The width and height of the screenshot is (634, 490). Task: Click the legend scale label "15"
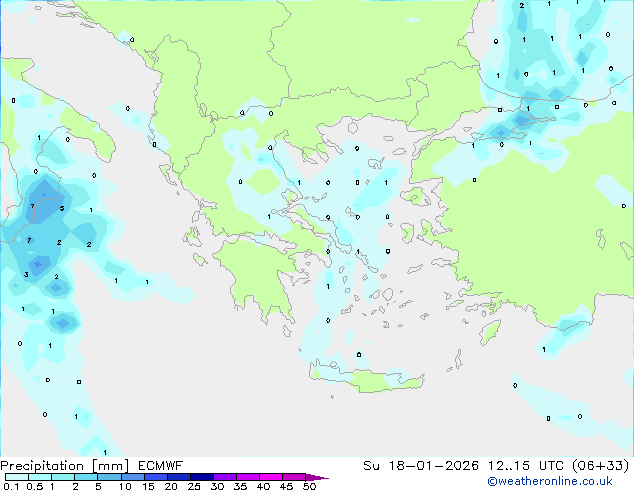point(148,486)
